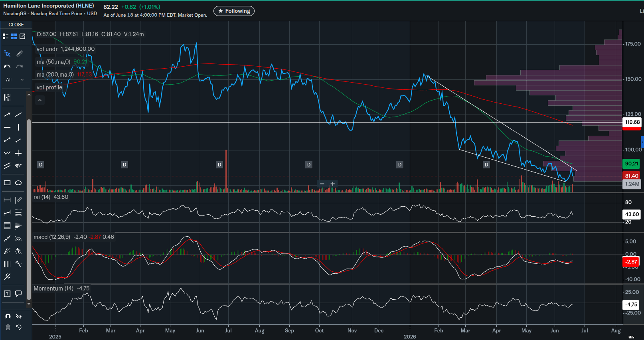The width and height of the screenshot is (644, 340).
Task: Open the All drawing tools dropdown
Action: pos(15,80)
